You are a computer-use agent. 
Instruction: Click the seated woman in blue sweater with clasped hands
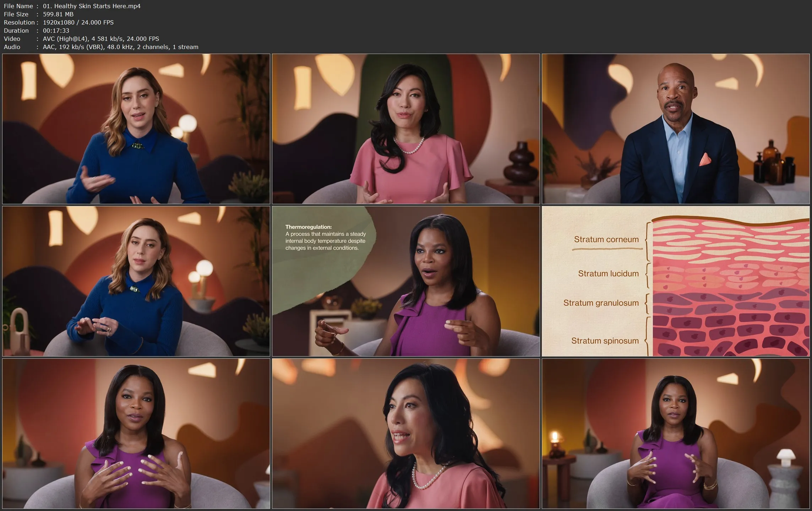click(136, 281)
